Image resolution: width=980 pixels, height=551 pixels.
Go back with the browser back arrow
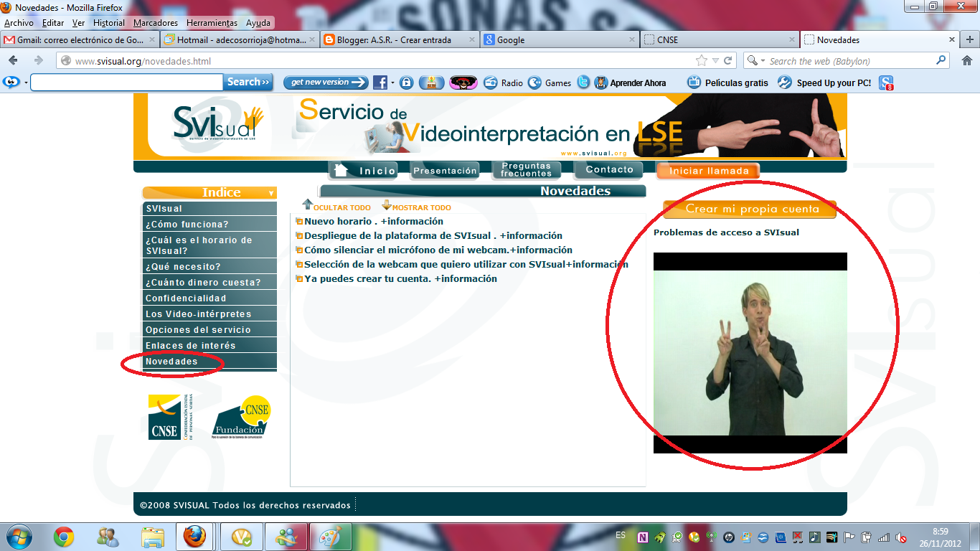pos(14,61)
